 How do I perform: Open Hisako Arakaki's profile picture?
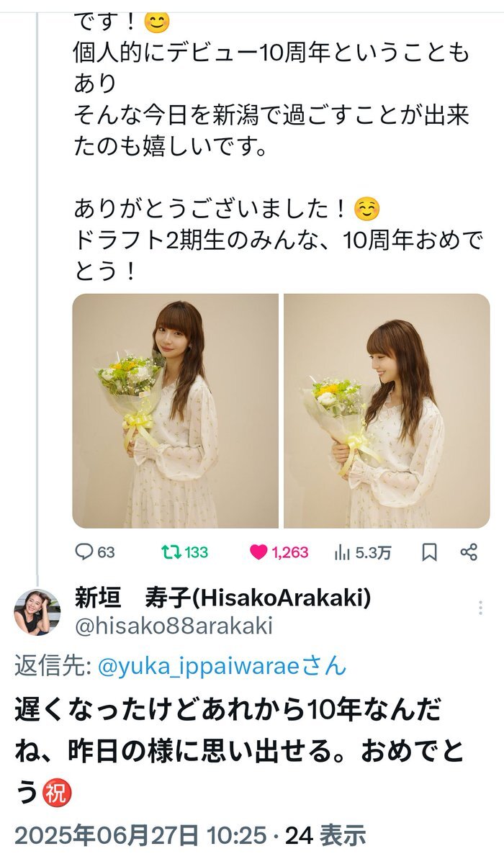point(37,612)
